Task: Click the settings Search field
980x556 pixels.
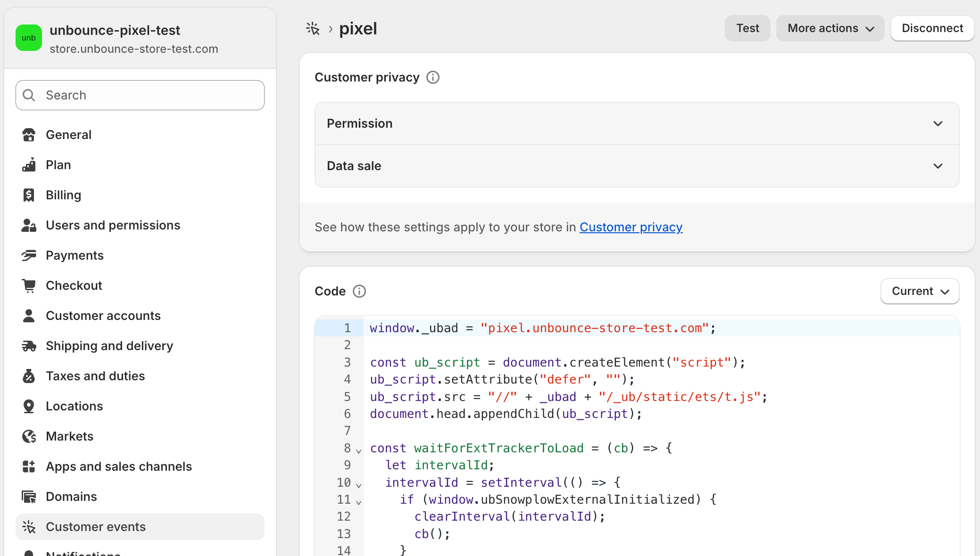Action: click(140, 95)
